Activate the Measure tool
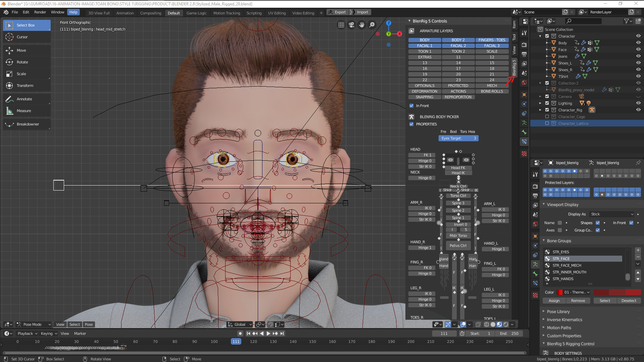The image size is (644, 362). click(23, 111)
